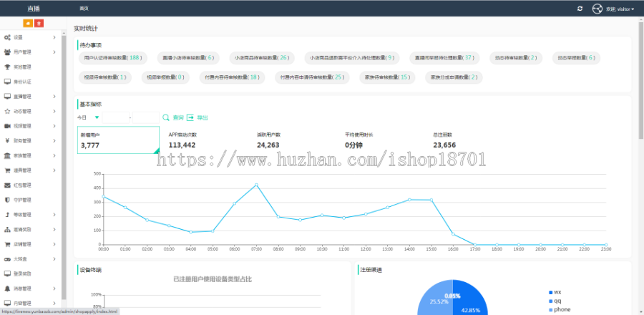Click the bell icon for 消息管理
The image size is (644, 315).
[7, 289]
